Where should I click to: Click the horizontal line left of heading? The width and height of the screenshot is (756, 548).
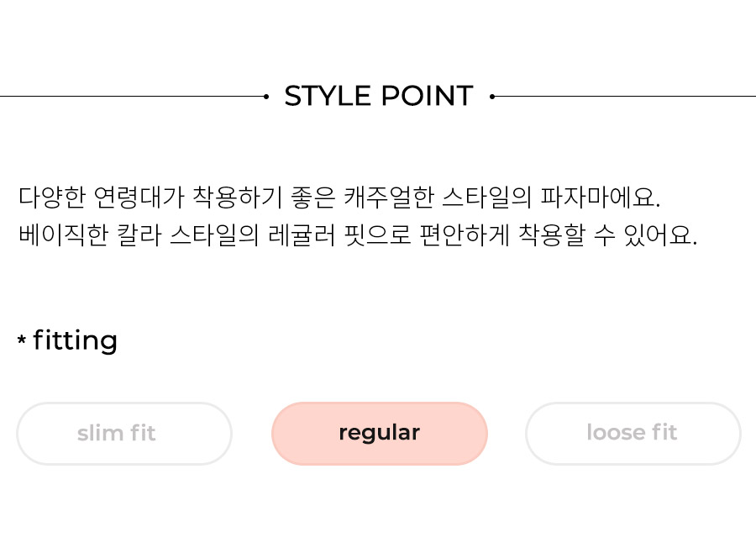point(132,97)
